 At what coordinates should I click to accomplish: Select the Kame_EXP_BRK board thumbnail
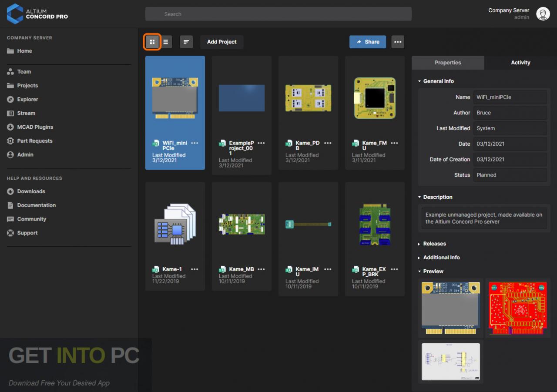[x=375, y=224]
